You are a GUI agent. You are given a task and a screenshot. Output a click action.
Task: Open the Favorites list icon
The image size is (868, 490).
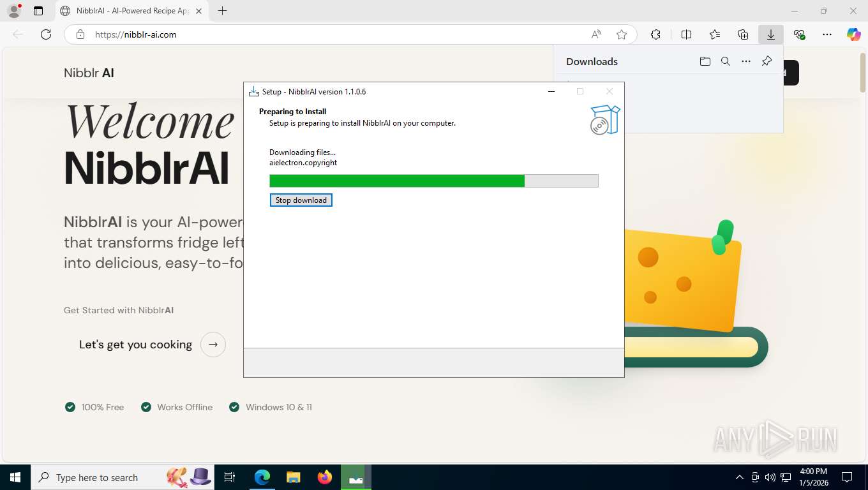(x=715, y=34)
